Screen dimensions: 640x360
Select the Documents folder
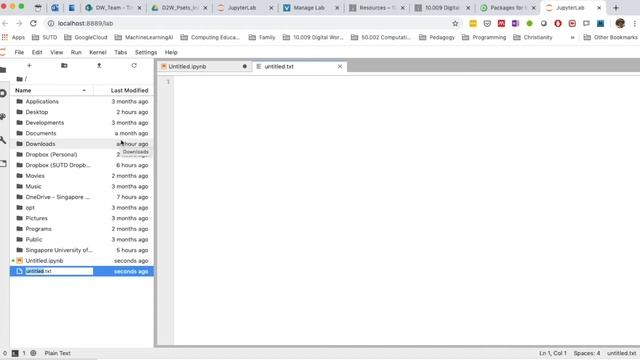82,133
